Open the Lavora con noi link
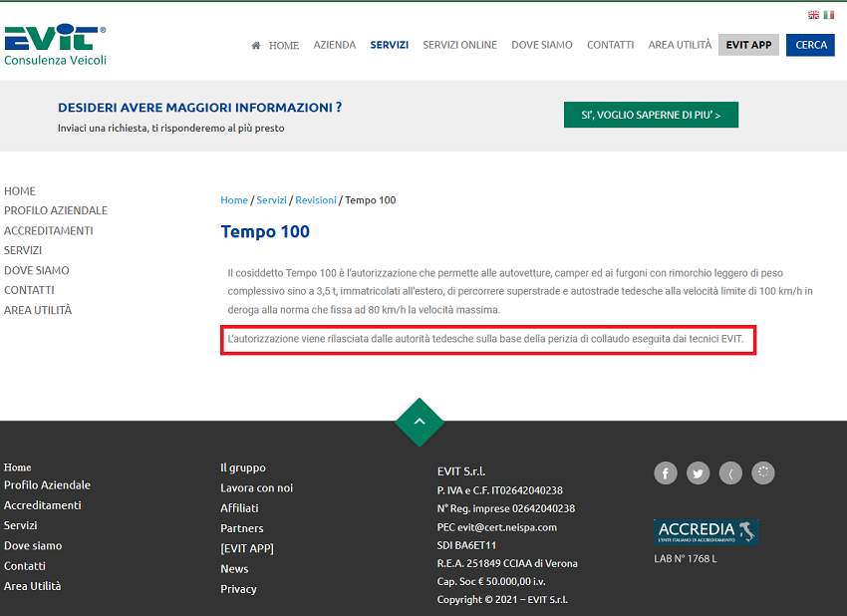Image resolution: width=847 pixels, height=616 pixels. pos(256,488)
